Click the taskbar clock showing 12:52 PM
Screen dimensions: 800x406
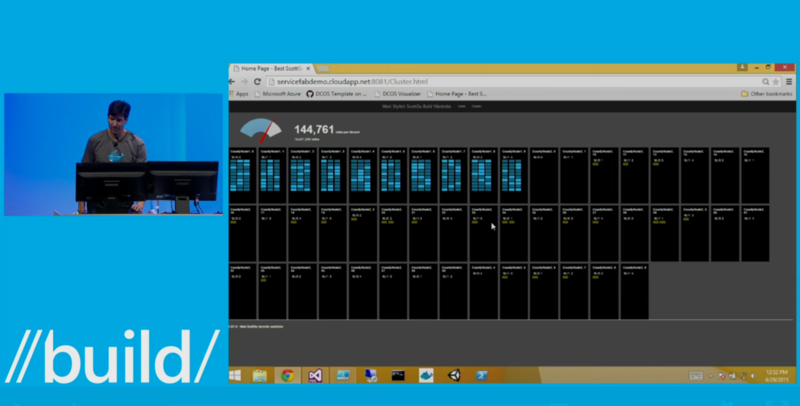click(x=777, y=376)
